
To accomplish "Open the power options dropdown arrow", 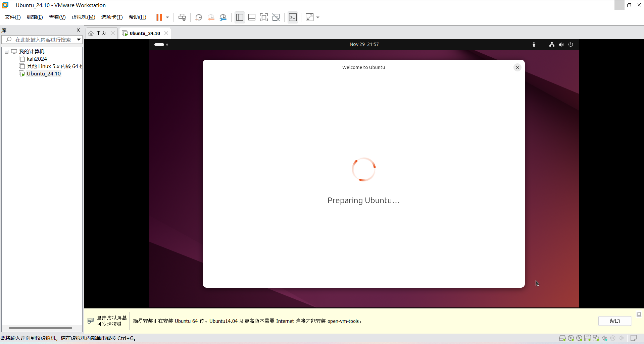I will tap(167, 17).
